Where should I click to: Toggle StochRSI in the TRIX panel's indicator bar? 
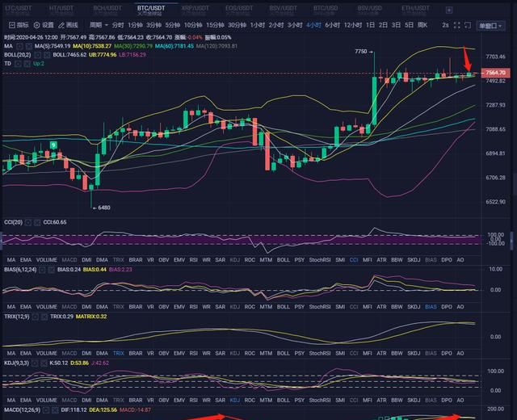320,354
